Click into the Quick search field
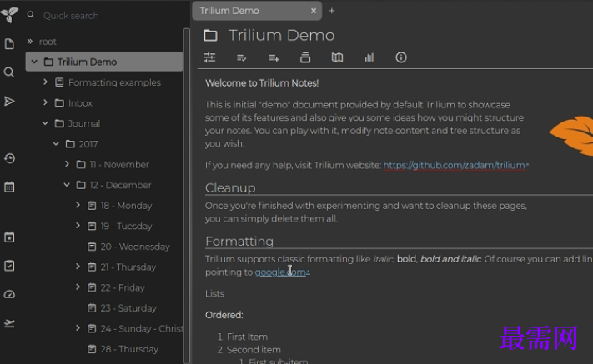Viewport: 593px width, 364px height. click(109, 16)
